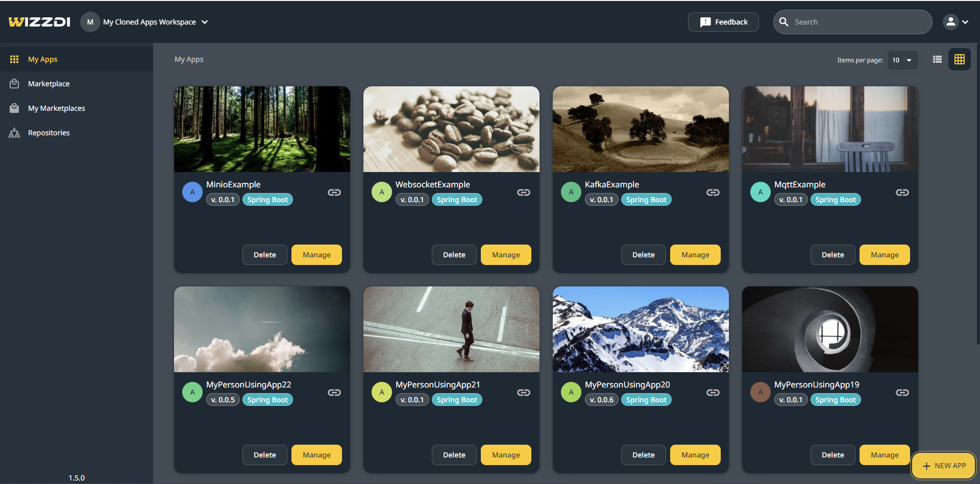Click the link icon on MyPersonUsingApp21 card
The height and width of the screenshot is (484, 980).
(x=523, y=393)
